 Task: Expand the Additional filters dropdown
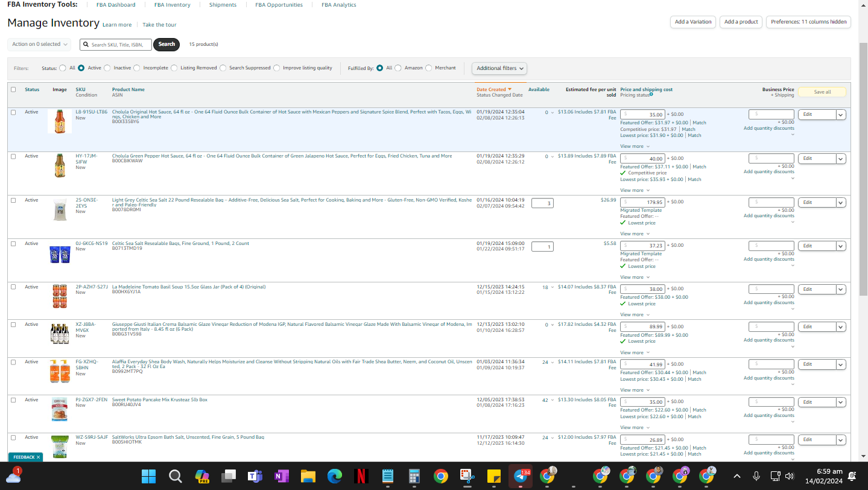pos(500,68)
